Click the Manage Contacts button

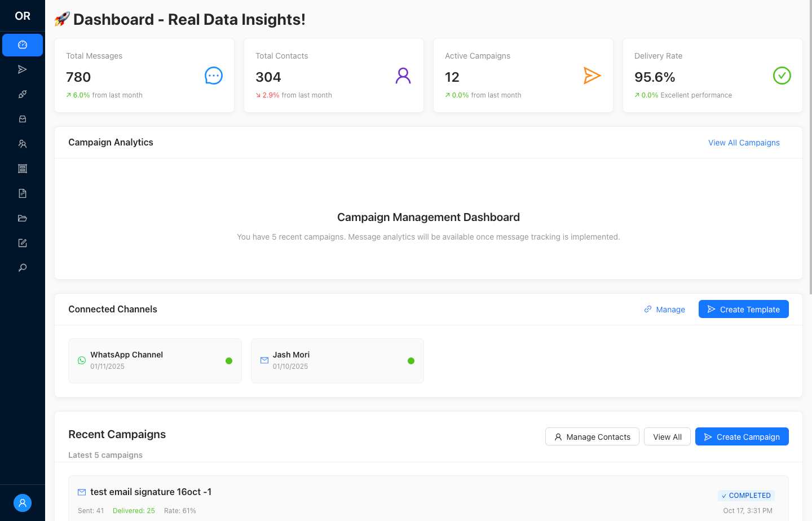point(592,437)
